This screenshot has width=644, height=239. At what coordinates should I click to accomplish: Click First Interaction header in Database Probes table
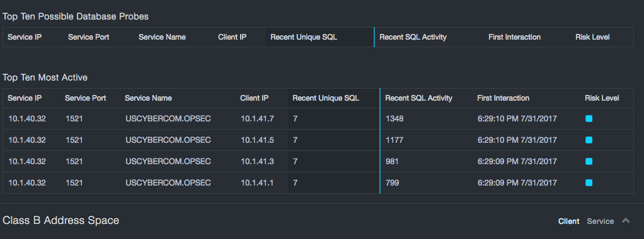tap(514, 37)
